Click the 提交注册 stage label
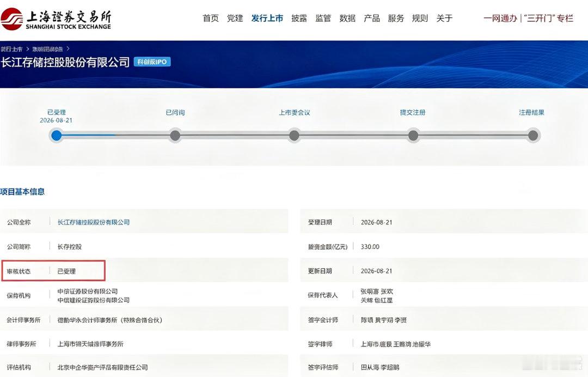The image size is (588, 377). (413, 112)
